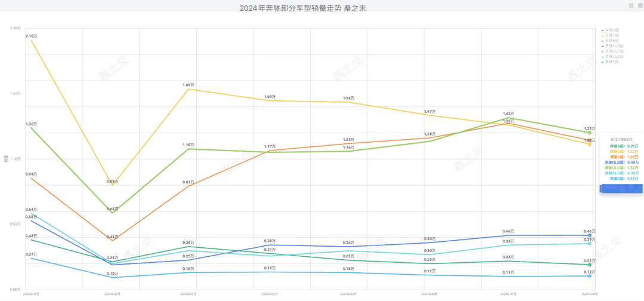This screenshot has width=644, height=301.
Task: Click the 2.10万 peak data label
Action: click(x=31, y=36)
